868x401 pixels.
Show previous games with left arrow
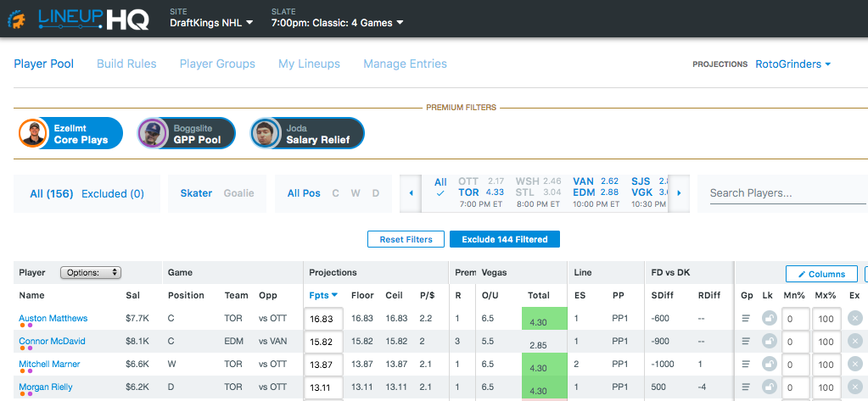(411, 193)
